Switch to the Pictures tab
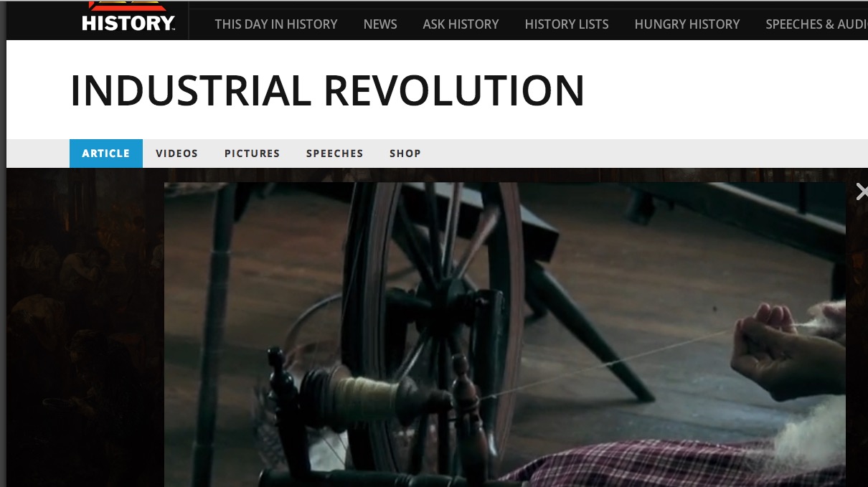 point(252,153)
